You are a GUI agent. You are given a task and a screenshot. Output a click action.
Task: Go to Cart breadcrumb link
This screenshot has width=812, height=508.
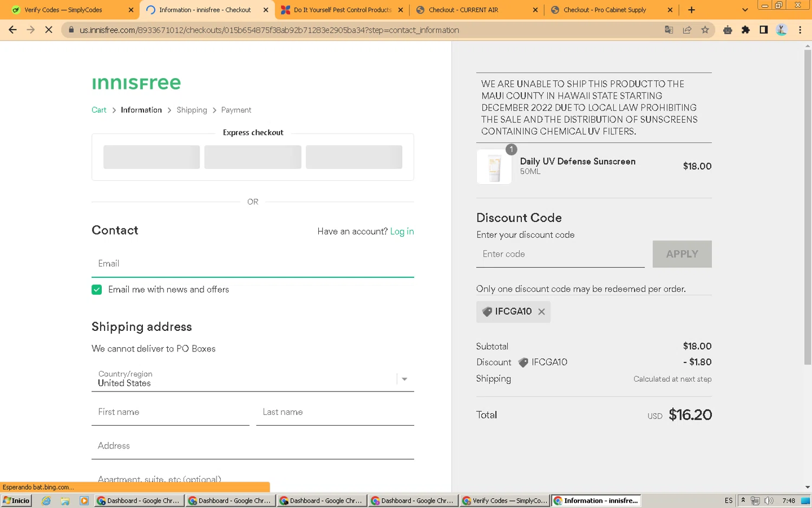(99, 110)
